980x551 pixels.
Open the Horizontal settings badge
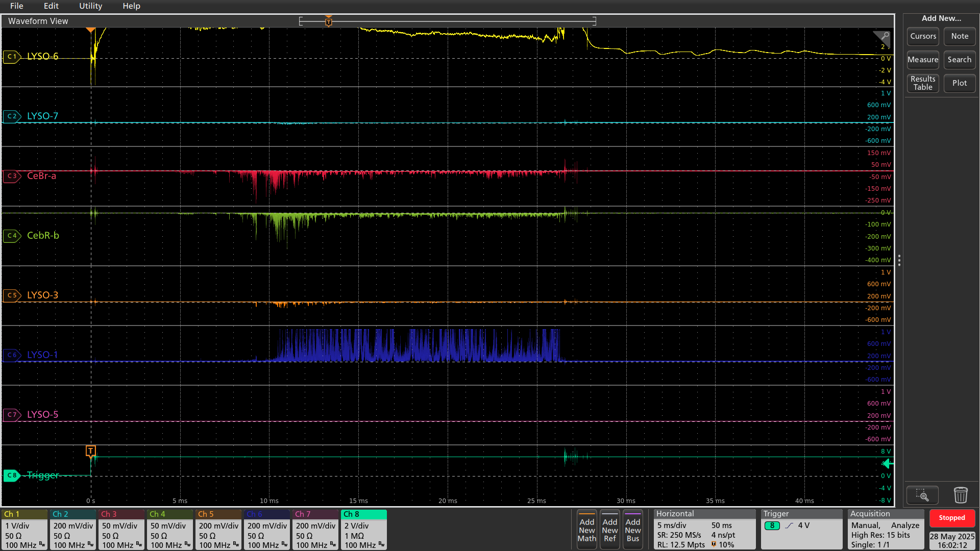coord(704,530)
